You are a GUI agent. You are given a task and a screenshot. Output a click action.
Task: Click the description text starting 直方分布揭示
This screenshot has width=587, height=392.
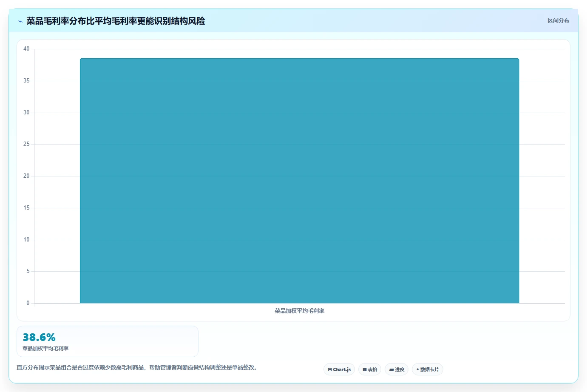(138, 367)
